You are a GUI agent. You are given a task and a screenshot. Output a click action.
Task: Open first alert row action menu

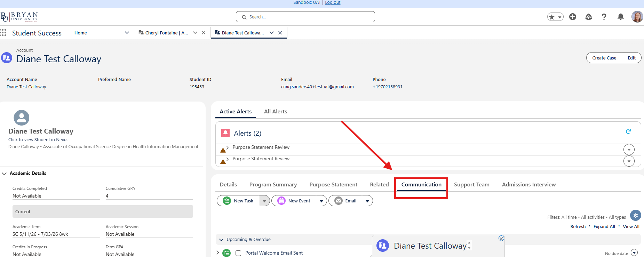coord(629,150)
